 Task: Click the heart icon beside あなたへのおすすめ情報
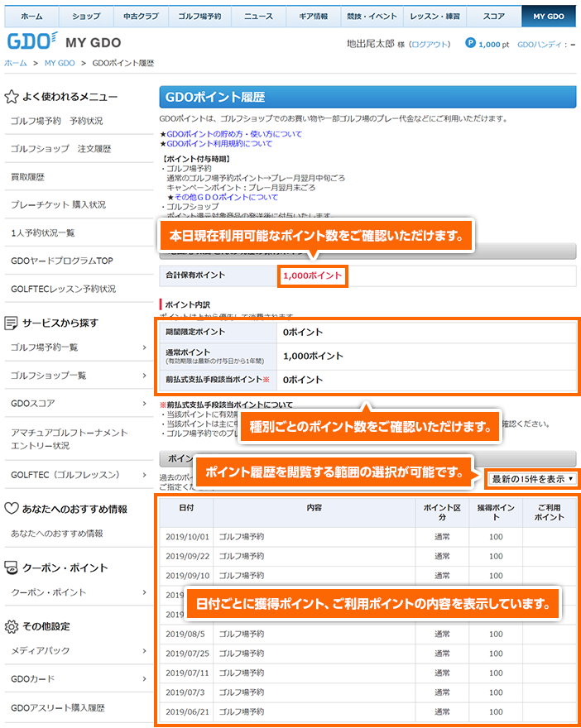tap(11, 509)
